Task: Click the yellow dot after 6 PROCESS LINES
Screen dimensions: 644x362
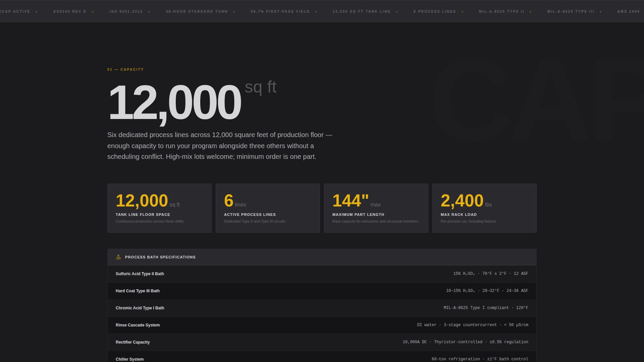Action: coord(463,11)
